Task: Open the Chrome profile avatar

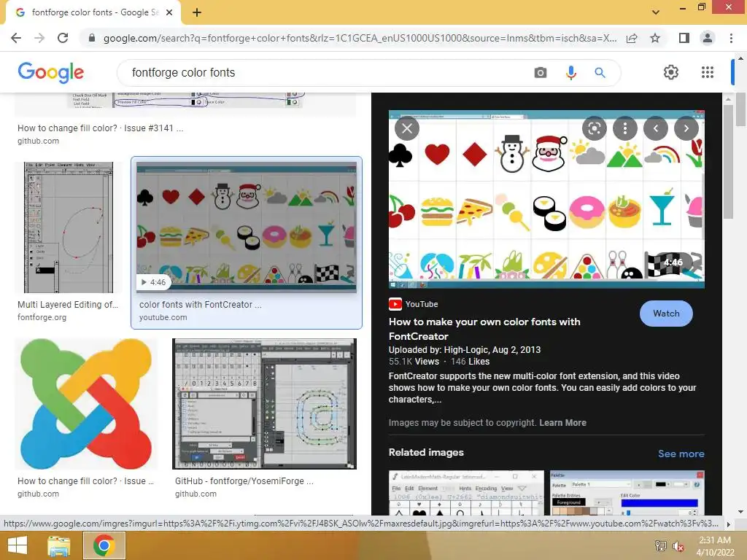Action: click(x=708, y=38)
